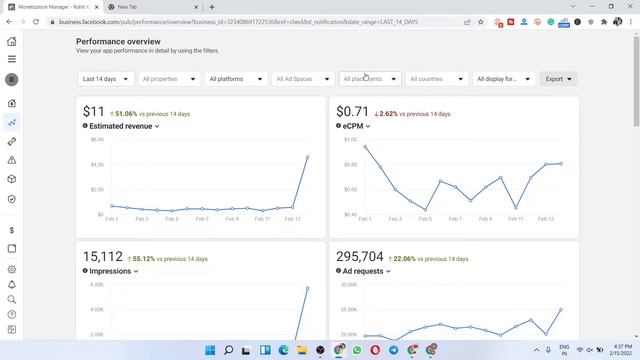Open File Explorer from the taskbar
The height and width of the screenshot is (360, 640).
[302, 350]
